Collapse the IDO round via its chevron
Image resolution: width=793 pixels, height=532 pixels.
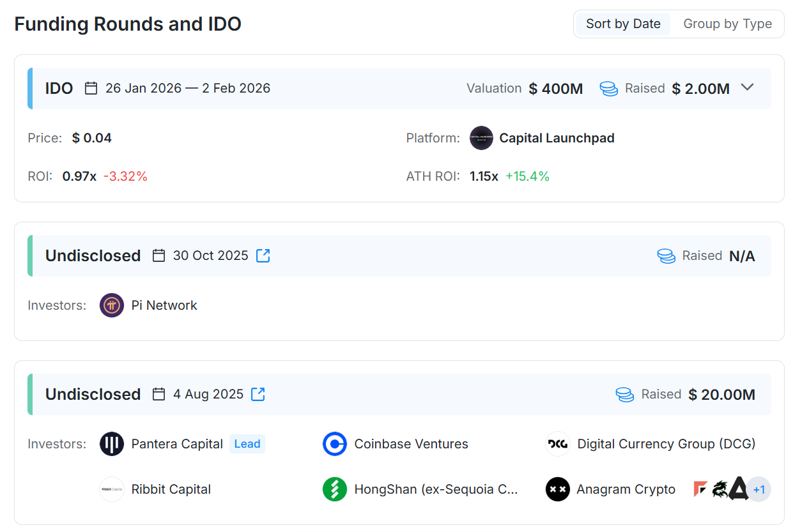point(748,88)
